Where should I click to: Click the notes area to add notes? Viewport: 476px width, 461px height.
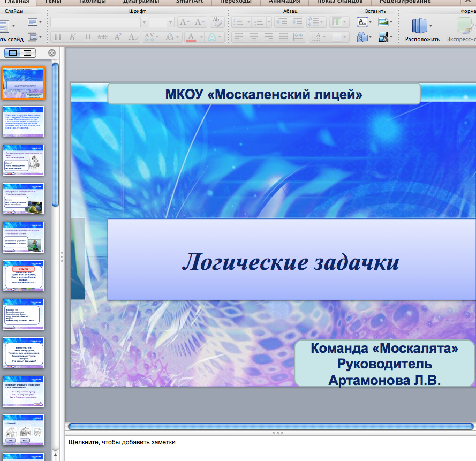point(270,448)
